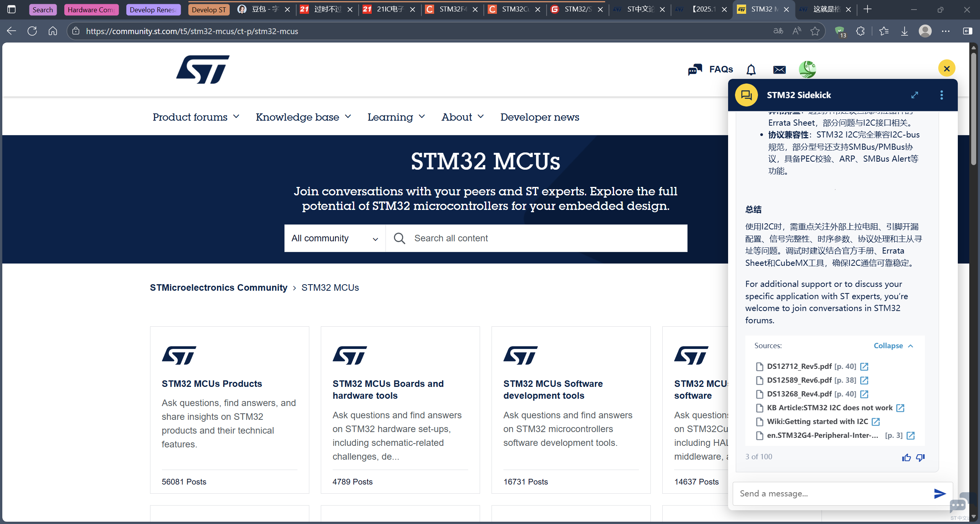980x524 pixels.
Task: Switch to the STM32F4 browser tab
Action: tap(452, 9)
